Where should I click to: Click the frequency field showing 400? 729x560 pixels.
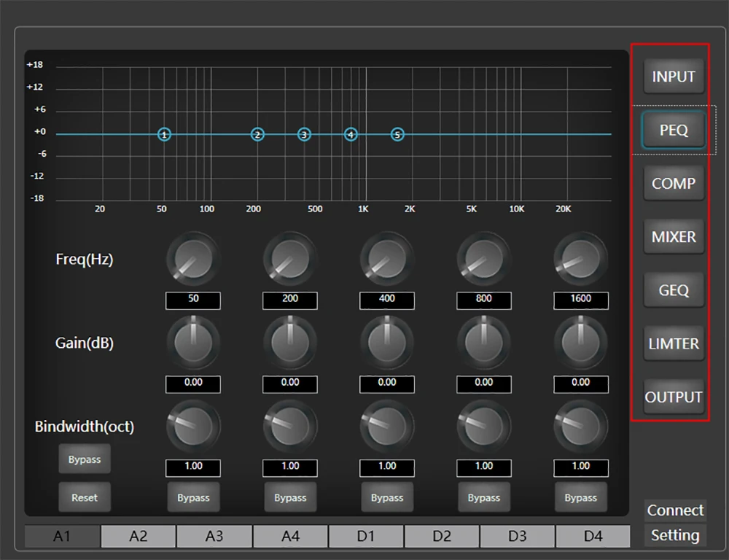tap(387, 300)
